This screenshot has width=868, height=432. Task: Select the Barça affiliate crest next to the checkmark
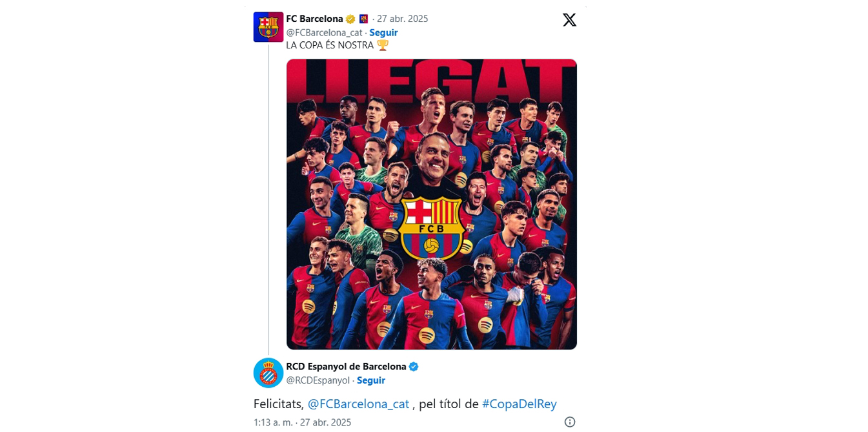(363, 19)
